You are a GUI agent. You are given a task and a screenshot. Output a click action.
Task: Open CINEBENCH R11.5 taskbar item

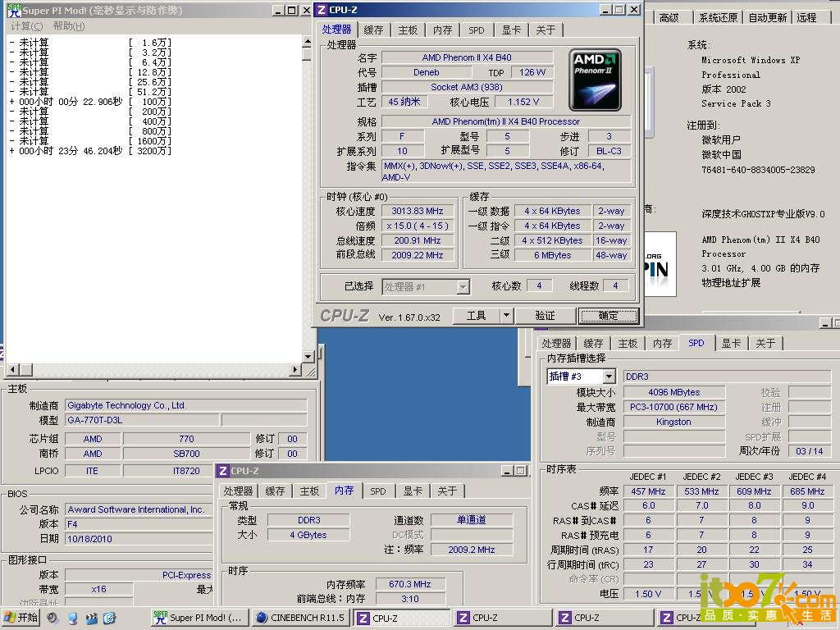click(300, 618)
